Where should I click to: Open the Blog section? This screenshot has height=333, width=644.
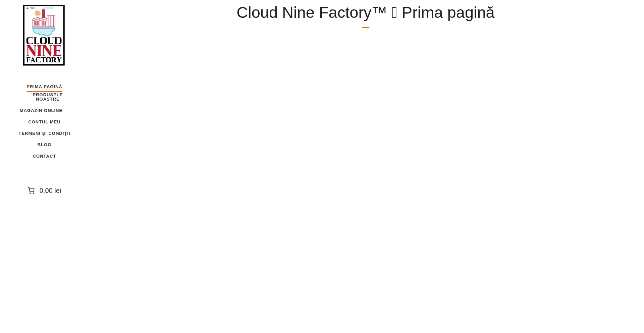pyautogui.click(x=44, y=145)
